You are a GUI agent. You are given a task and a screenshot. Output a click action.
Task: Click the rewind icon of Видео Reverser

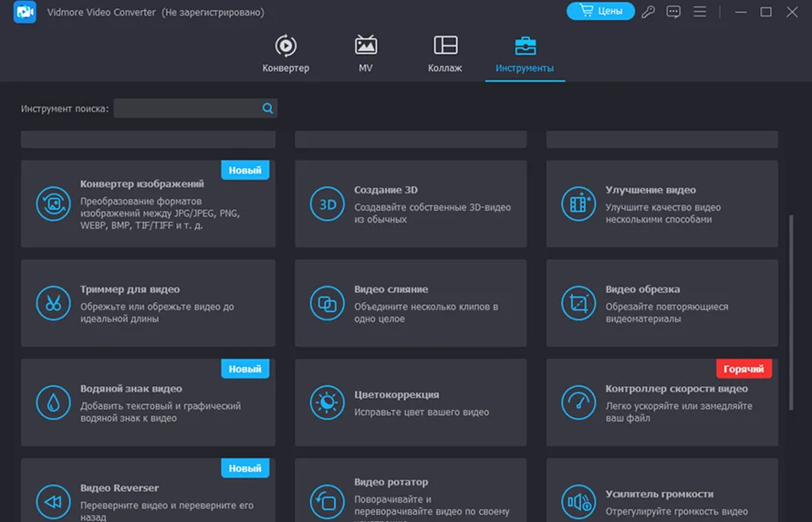tap(53, 502)
